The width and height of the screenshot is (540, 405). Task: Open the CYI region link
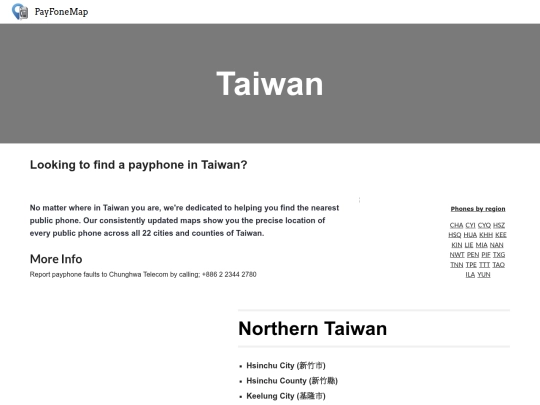coord(470,225)
